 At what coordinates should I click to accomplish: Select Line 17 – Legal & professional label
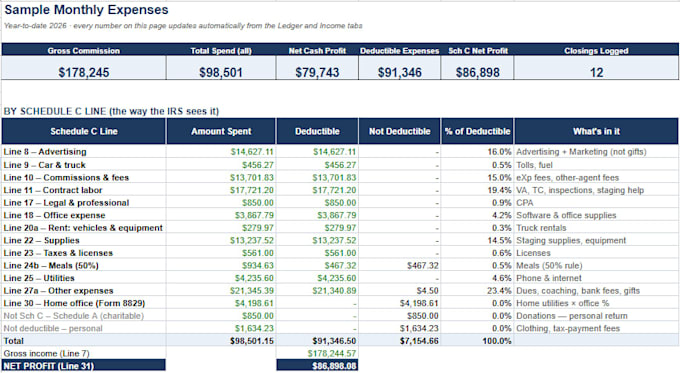66,203
